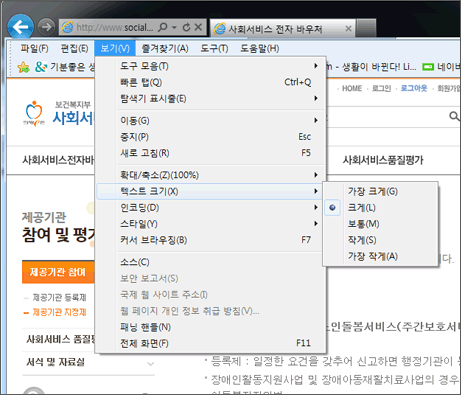Click the 로그아웃 link
The image size is (461, 395).
414,88
